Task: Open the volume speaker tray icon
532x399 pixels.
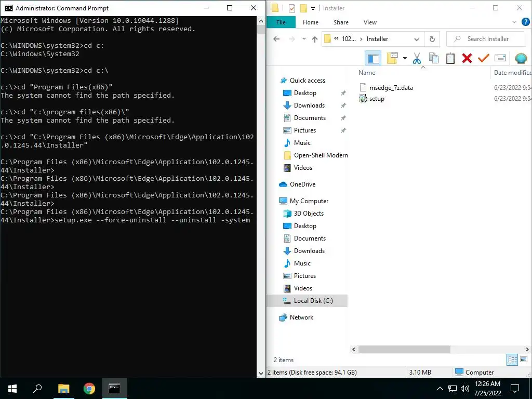Action: (x=465, y=389)
